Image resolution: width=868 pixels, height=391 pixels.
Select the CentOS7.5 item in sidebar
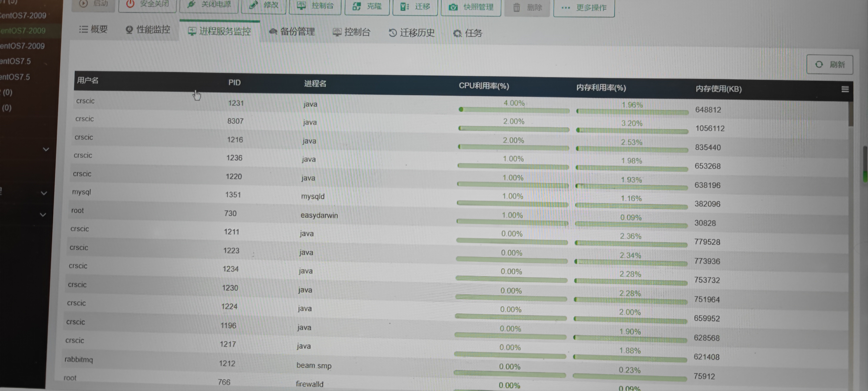(x=15, y=61)
